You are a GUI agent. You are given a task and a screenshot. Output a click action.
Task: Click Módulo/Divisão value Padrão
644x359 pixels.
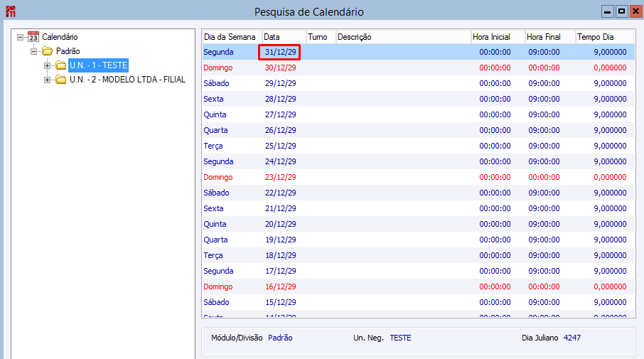(x=280, y=338)
